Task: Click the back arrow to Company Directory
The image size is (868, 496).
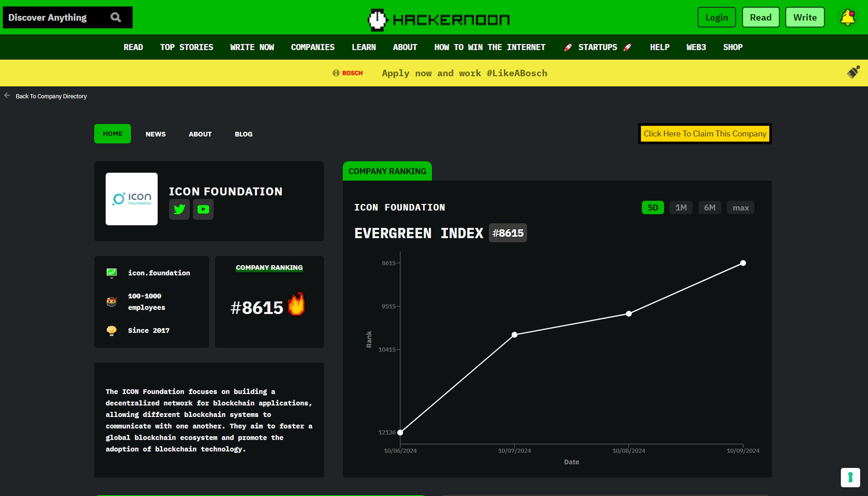Action: click(x=7, y=95)
